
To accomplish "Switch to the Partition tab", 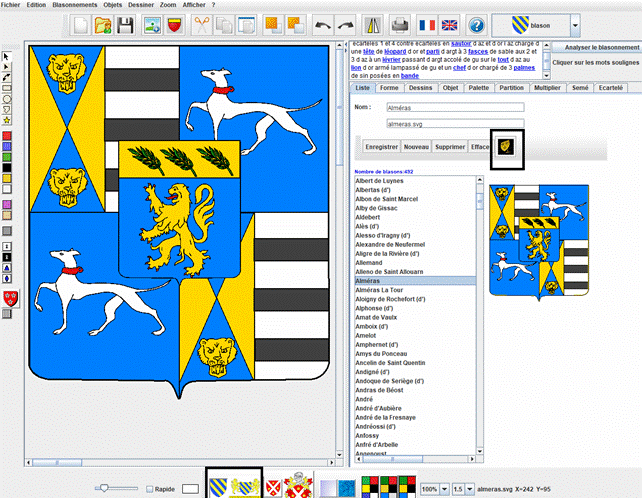I will click(512, 88).
